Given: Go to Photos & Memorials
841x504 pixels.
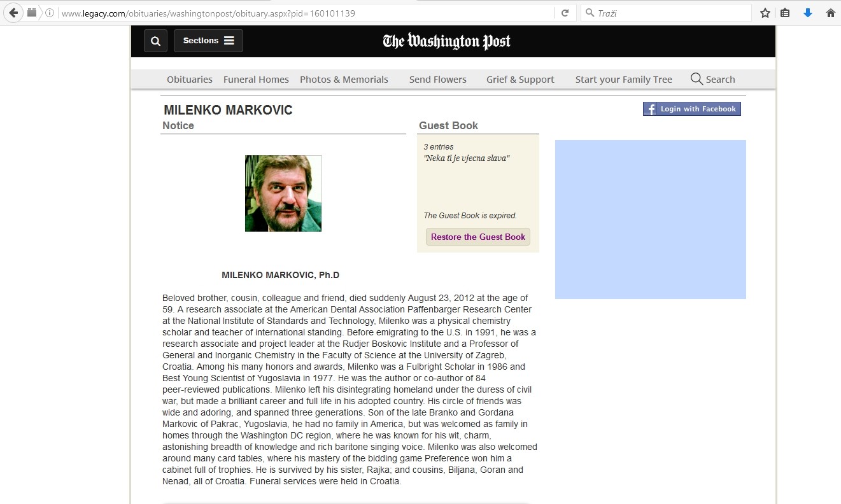Looking at the screenshot, I should [344, 80].
